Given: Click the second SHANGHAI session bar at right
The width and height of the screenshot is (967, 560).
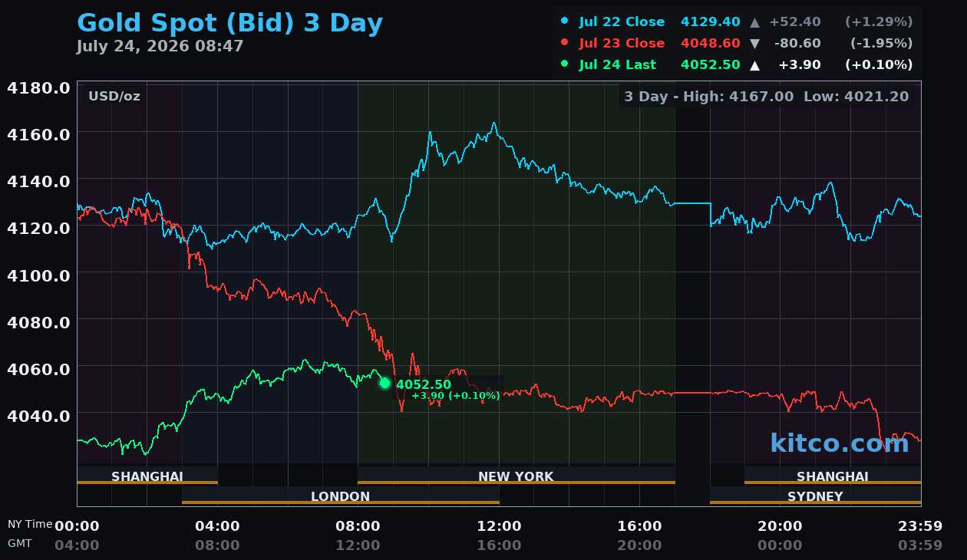Looking at the screenshot, I should point(833,476).
